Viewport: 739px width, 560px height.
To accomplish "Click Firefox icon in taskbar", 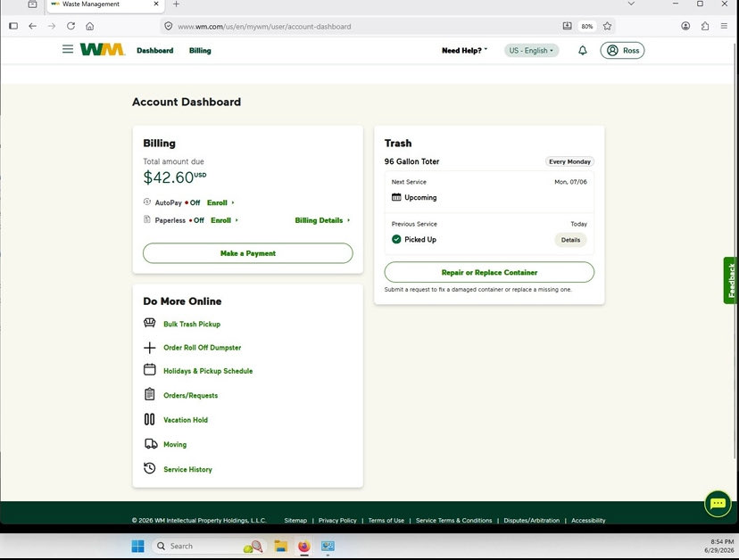I will 304,546.
